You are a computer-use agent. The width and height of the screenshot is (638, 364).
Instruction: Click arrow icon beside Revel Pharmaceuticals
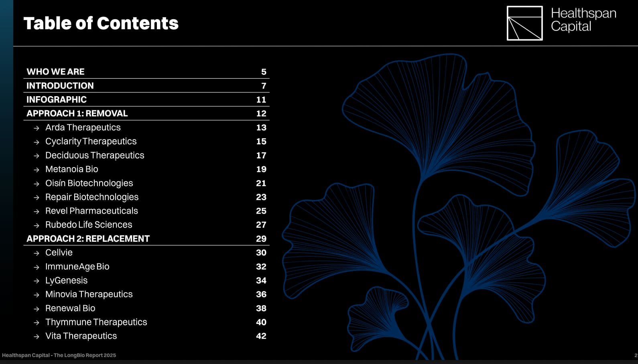pos(37,212)
